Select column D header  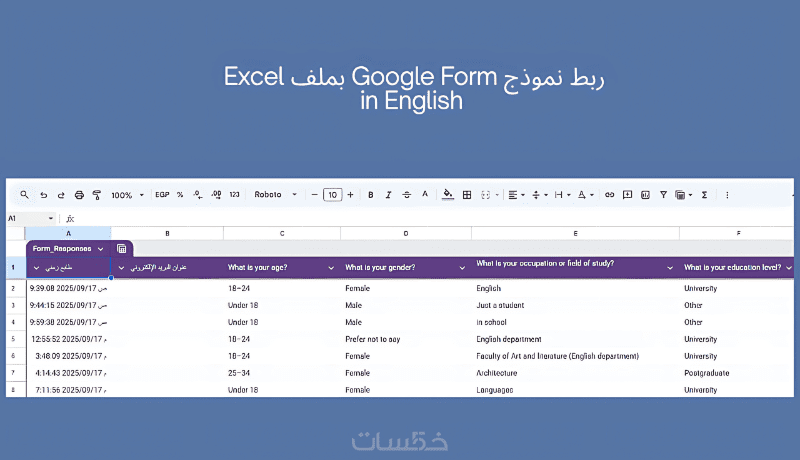click(406, 233)
